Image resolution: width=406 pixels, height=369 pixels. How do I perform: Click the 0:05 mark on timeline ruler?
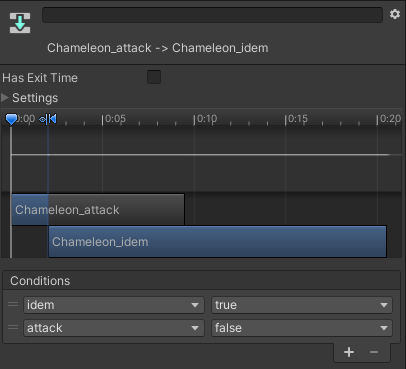click(x=114, y=119)
